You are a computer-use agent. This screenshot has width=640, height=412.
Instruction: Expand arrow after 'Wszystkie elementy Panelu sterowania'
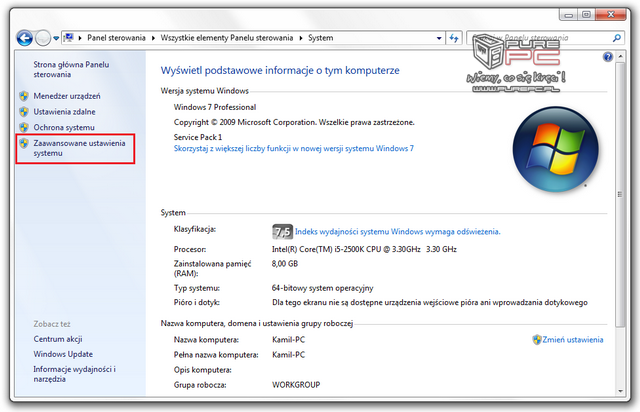301,38
